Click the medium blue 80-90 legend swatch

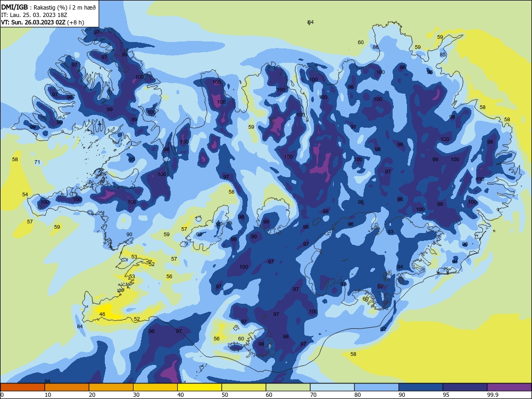tap(377, 387)
